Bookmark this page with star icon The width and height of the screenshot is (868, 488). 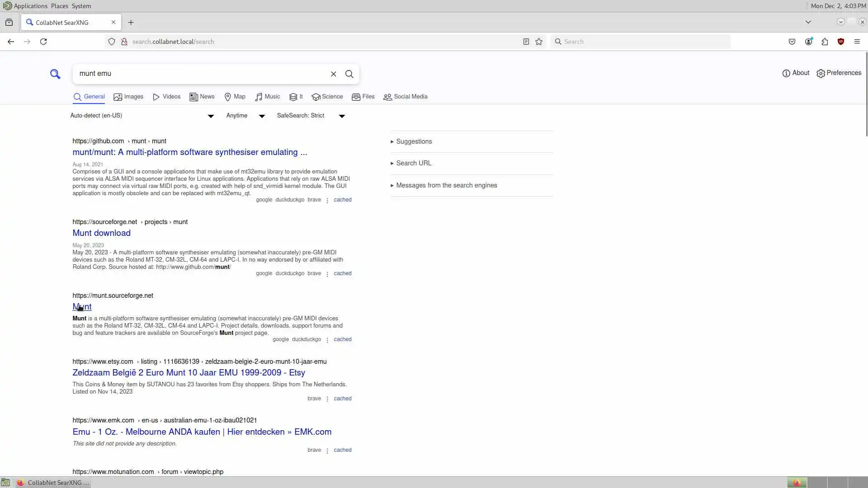538,42
